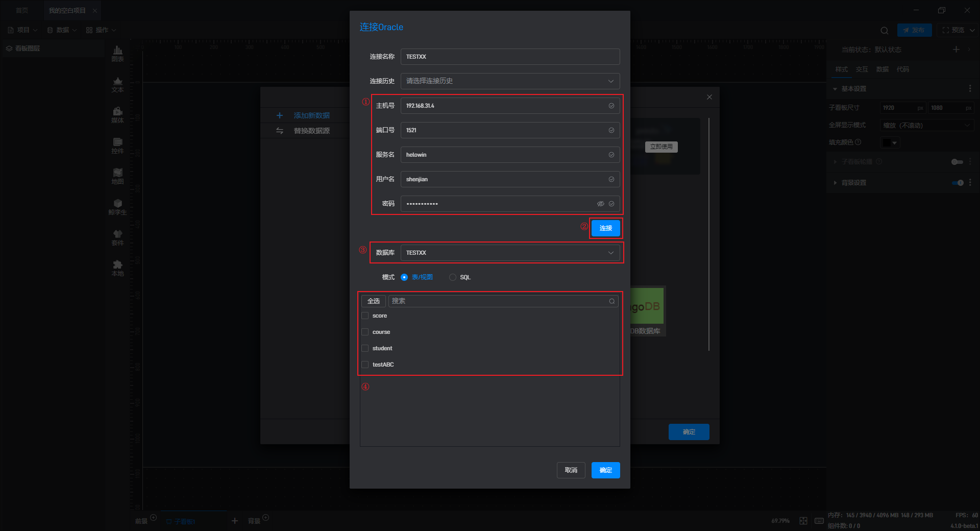Viewport: 980px width, 531px height.
Task: Open the 套件 kits panel
Action: 117,237
